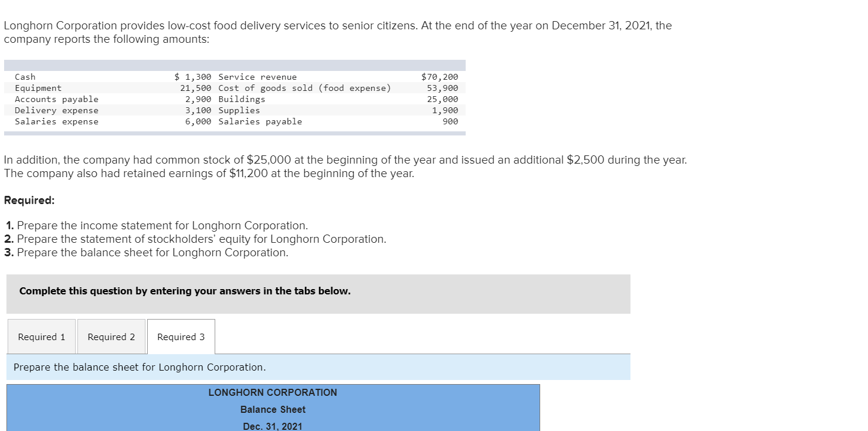Click the Salaries payable amount 900
The image size is (868, 431).
coord(452,121)
